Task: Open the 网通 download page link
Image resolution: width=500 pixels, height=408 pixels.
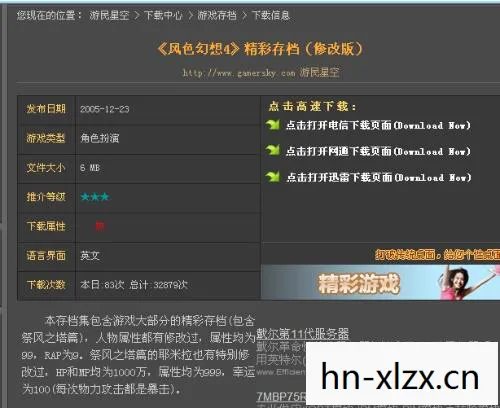Action: pos(378,152)
